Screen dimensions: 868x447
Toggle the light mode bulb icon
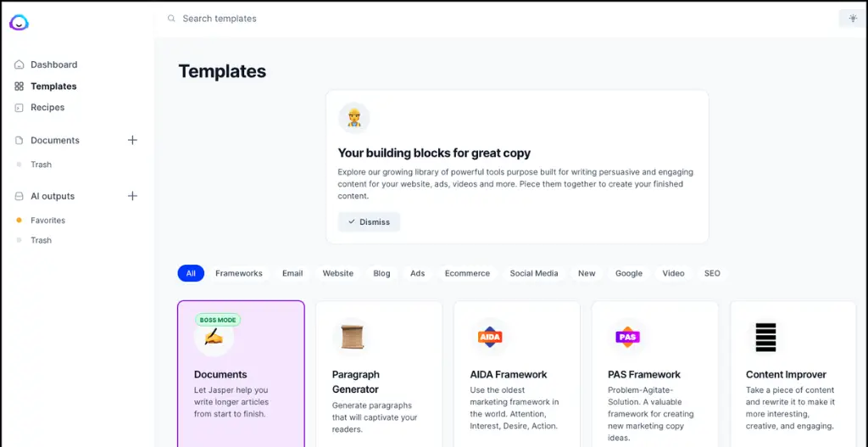pos(851,19)
